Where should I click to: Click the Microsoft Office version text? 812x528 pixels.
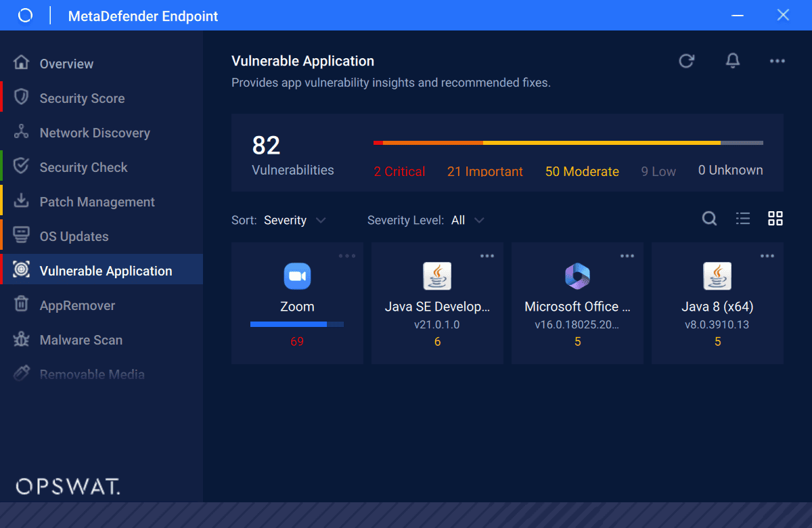point(577,324)
